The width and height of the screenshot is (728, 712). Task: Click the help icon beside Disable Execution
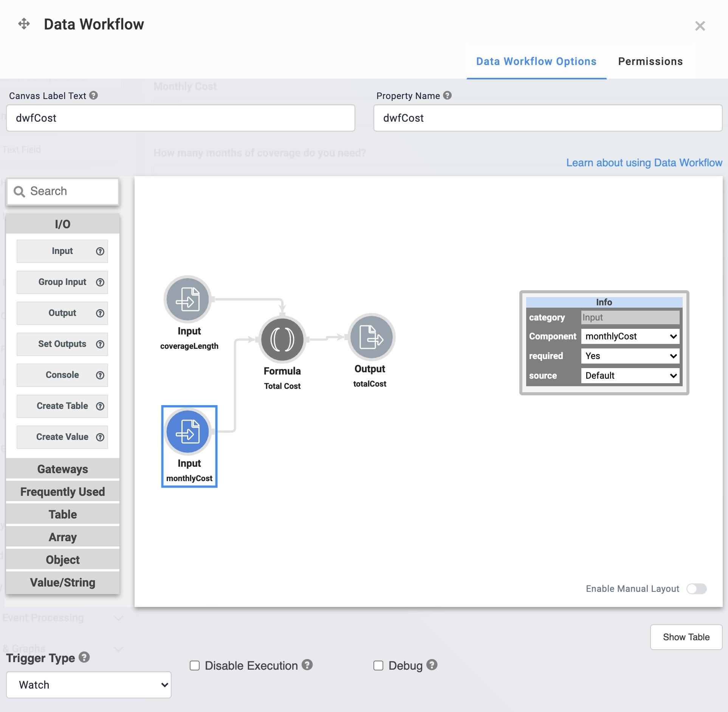[307, 665]
